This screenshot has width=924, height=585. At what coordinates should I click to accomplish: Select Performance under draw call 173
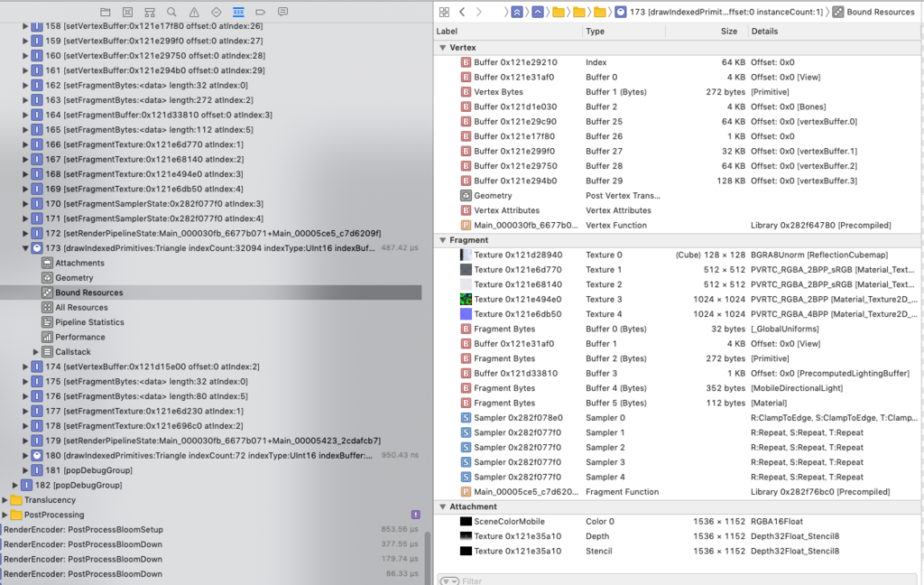pyautogui.click(x=80, y=338)
